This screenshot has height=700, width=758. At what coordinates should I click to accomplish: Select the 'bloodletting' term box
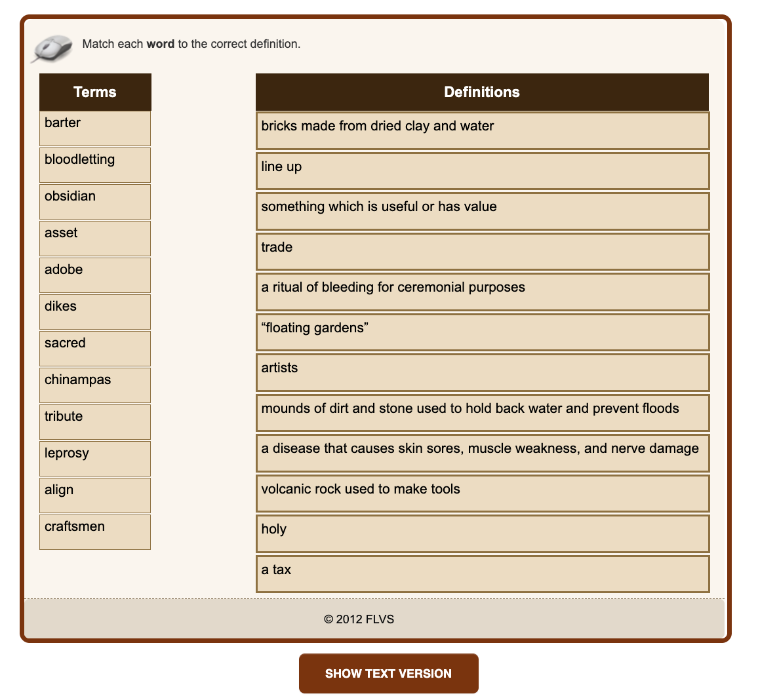pyautogui.click(x=95, y=165)
